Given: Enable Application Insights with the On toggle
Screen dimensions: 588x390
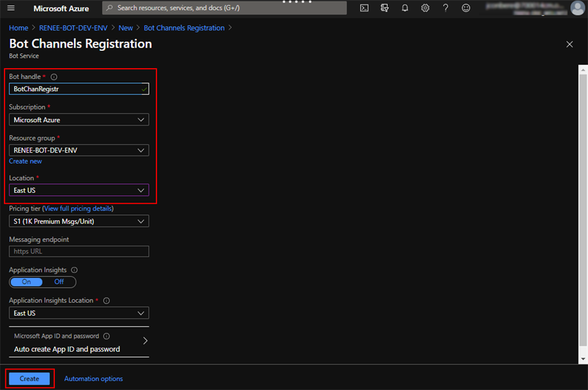Looking at the screenshot, I should [x=25, y=282].
